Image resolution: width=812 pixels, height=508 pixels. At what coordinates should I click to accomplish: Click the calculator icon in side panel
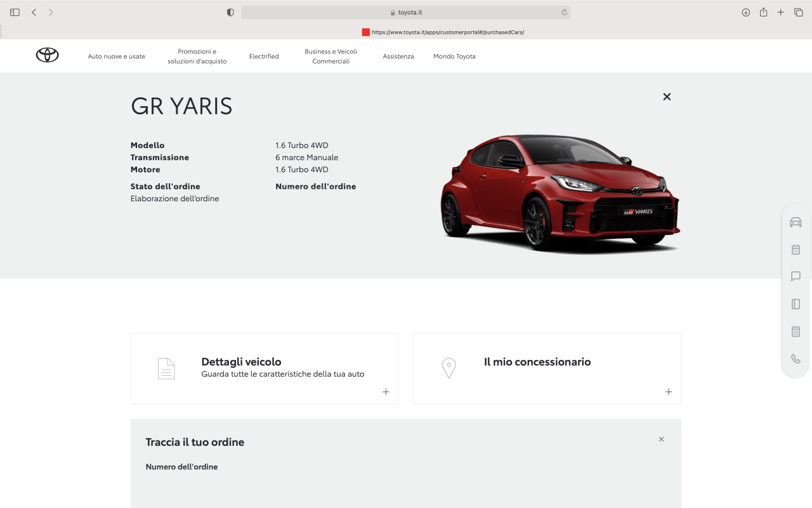[x=796, y=331]
